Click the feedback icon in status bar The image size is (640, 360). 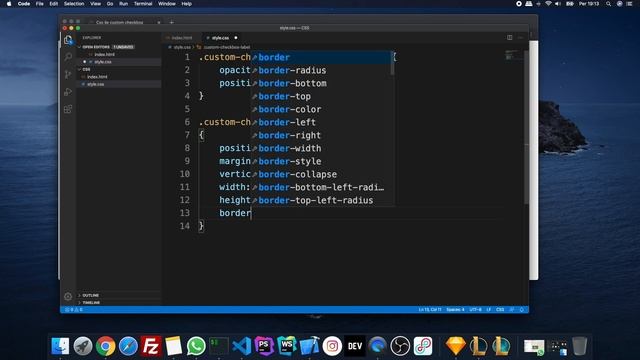[x=512, y=310]
